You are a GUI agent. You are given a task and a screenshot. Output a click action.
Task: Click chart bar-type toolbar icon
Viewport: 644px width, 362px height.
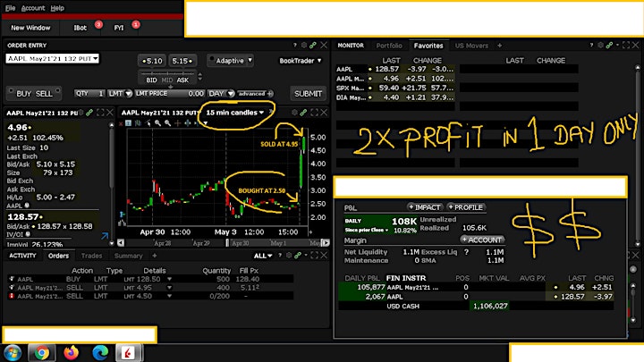tap(138, 122)
